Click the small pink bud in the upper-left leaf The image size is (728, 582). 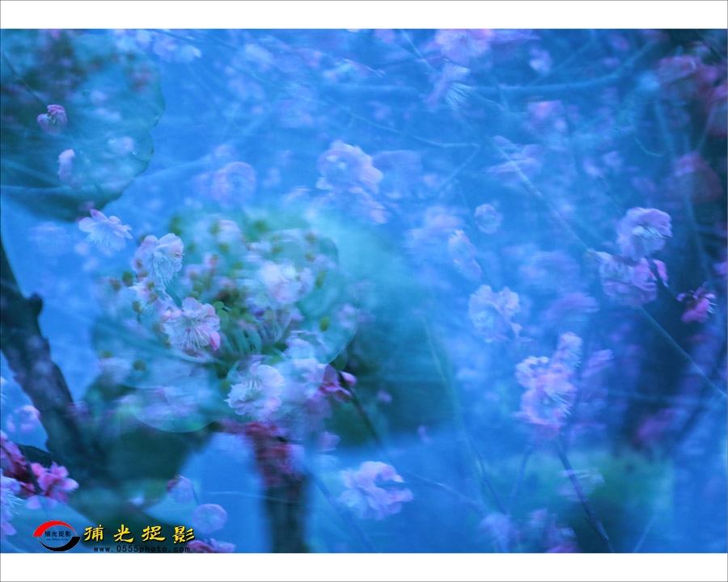(x=53, y=119)
